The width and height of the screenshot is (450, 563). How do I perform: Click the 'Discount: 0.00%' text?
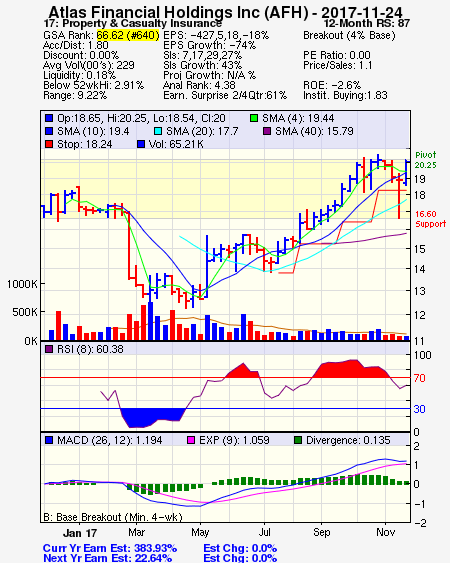tap(81, 55)
